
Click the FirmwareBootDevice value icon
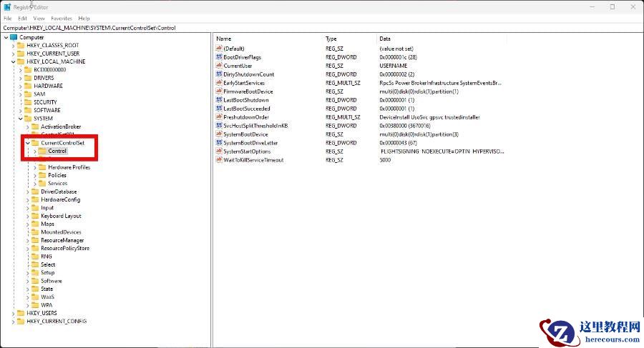coord(219,91)
